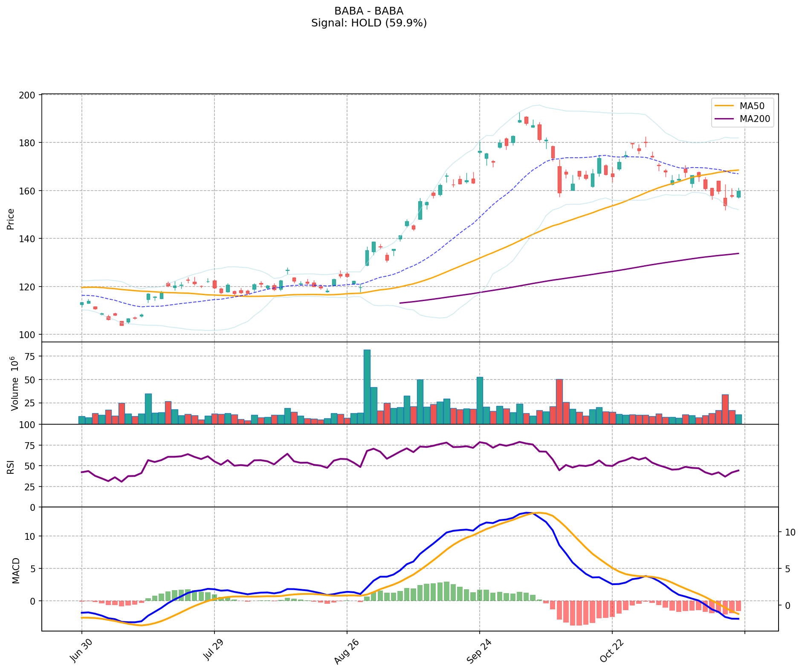Click the BABA - BABA chart title
The width and height of the screenshot is (802, 672).
tap(369, 11)
